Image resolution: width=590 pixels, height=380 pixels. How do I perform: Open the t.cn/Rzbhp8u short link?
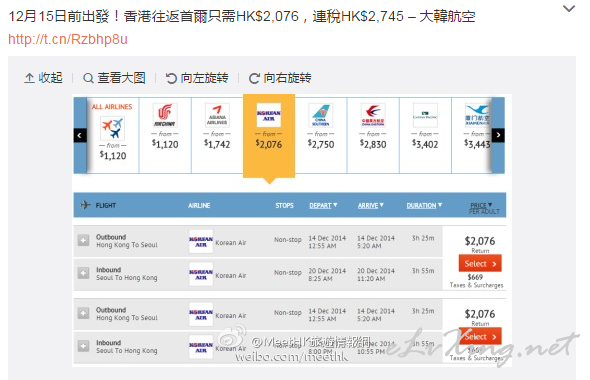(68, 39)
